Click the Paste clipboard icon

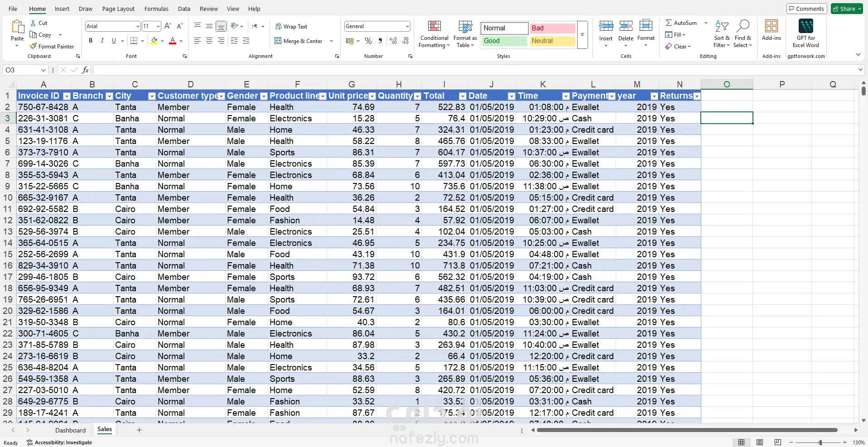coord(17,27)
